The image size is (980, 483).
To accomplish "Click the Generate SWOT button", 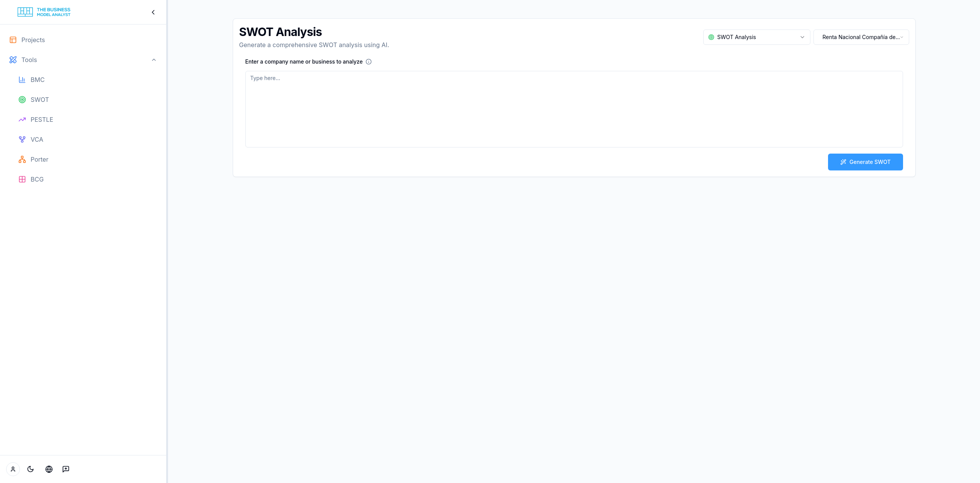I will pyautogui.click(x=865, y=162).
